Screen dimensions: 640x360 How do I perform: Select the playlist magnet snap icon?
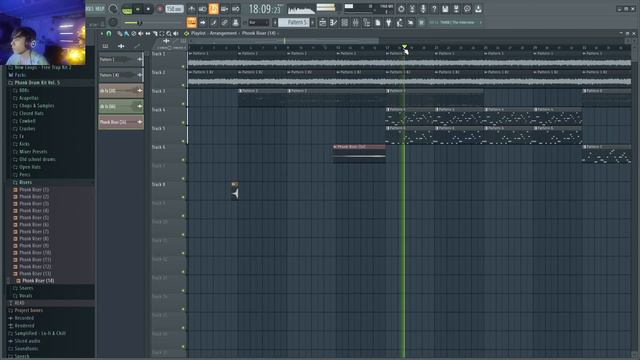click(109, 33)
